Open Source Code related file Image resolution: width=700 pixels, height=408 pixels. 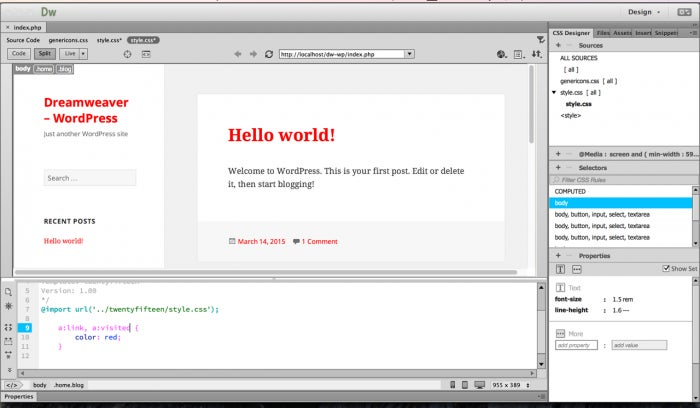[23, 40]
